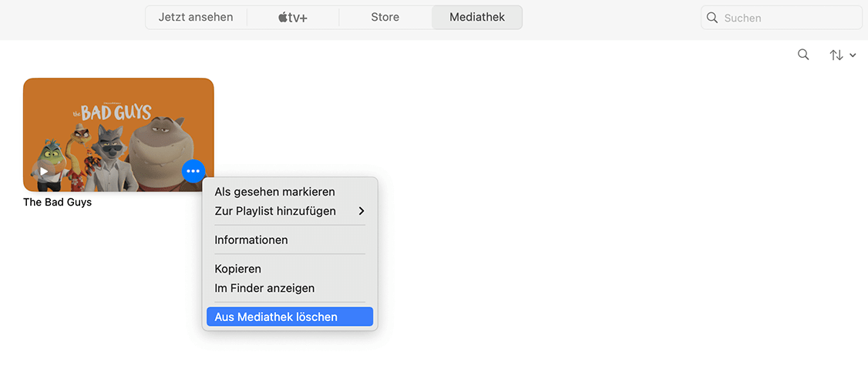Expand the playlist submenu arrow
The height and width of the screenshot is (372, 868).
pyautogui.click(x=362, y=211)
